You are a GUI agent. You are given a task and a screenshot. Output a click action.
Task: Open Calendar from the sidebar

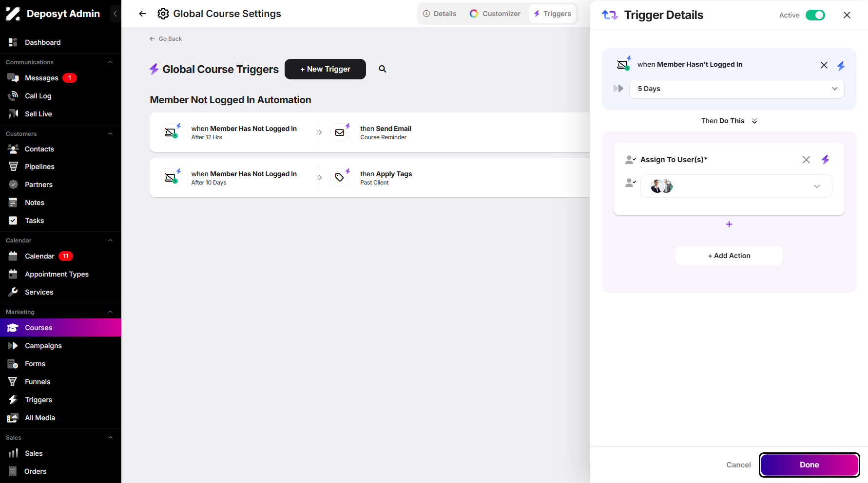[60, 256]
